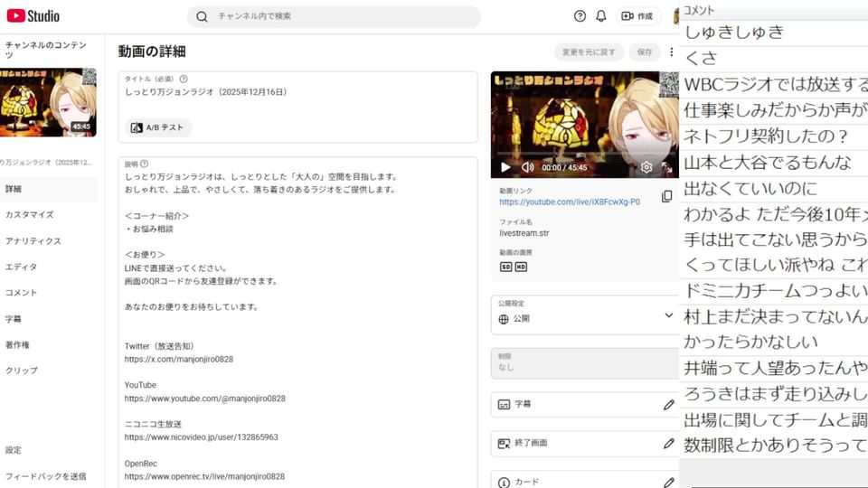Open notifications bell
Viewport: 868px width, 488px height.
(x=601, y=16)
